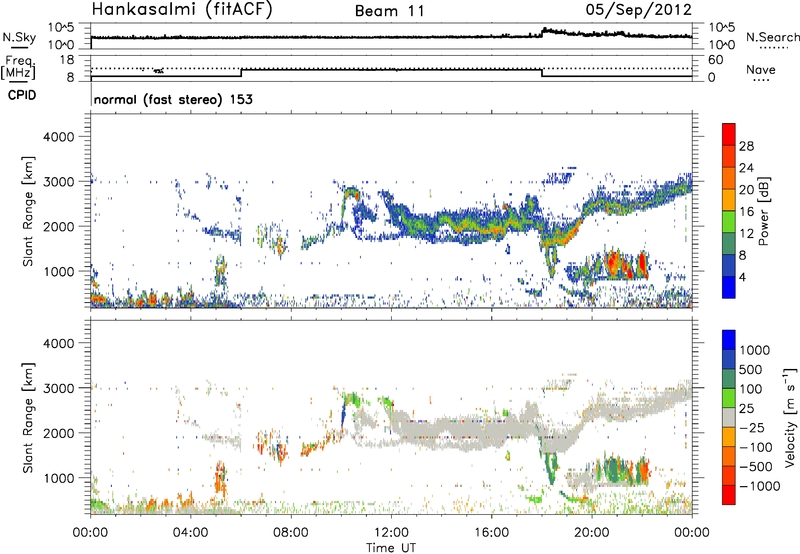Click the dotted line sample under "Nave"

pos(762,80)
